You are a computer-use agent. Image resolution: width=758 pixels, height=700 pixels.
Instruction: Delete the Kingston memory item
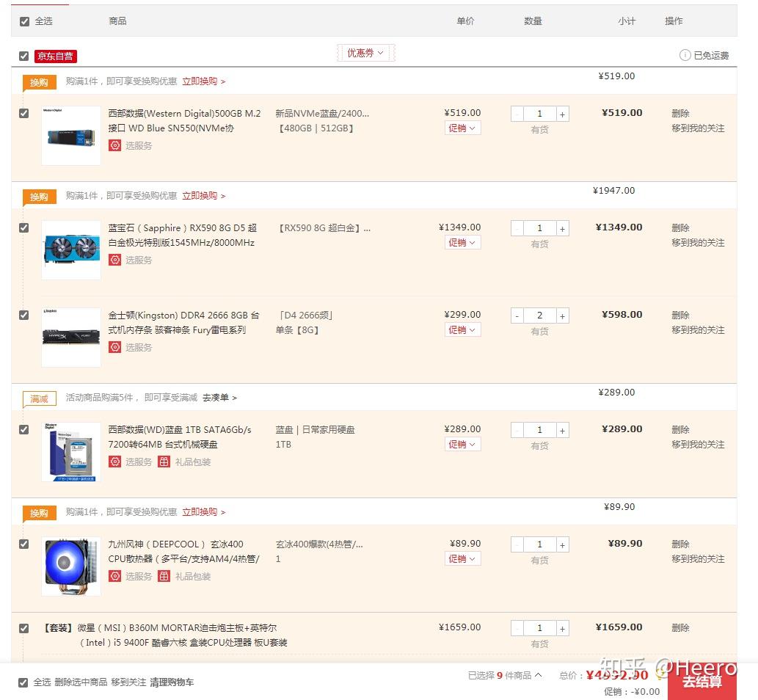[x=680, y=315]
